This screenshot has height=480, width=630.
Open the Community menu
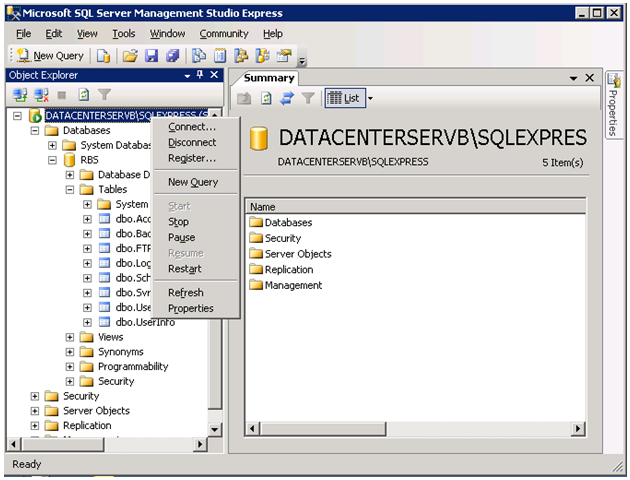(x=223, y=33)
